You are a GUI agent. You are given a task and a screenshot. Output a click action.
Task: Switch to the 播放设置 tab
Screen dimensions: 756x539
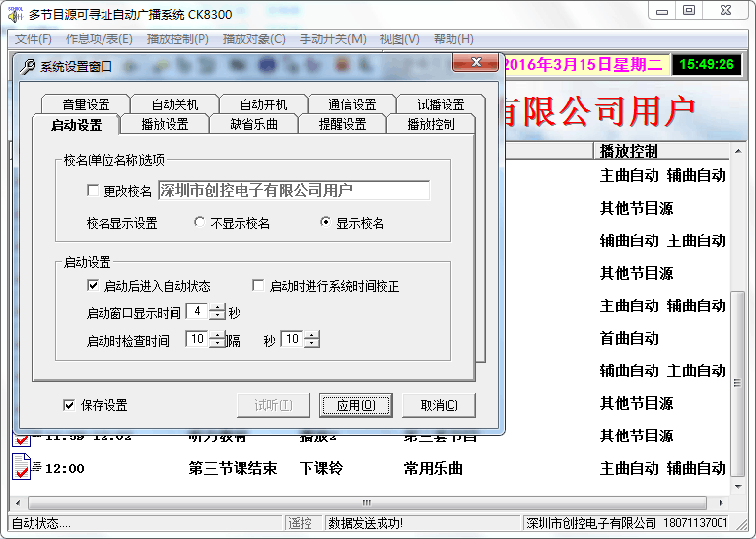(165, 124)
